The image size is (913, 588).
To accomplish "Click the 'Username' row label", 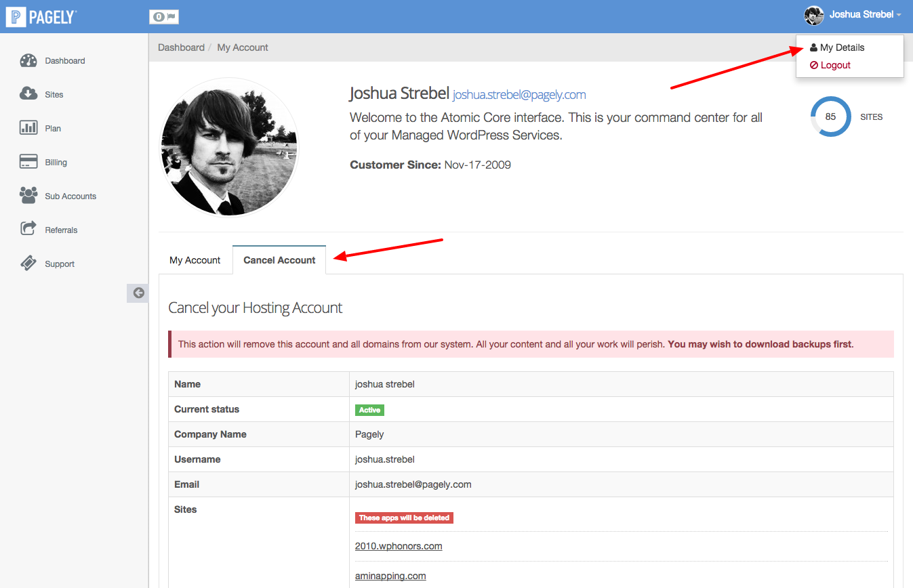I will [197, 459].
